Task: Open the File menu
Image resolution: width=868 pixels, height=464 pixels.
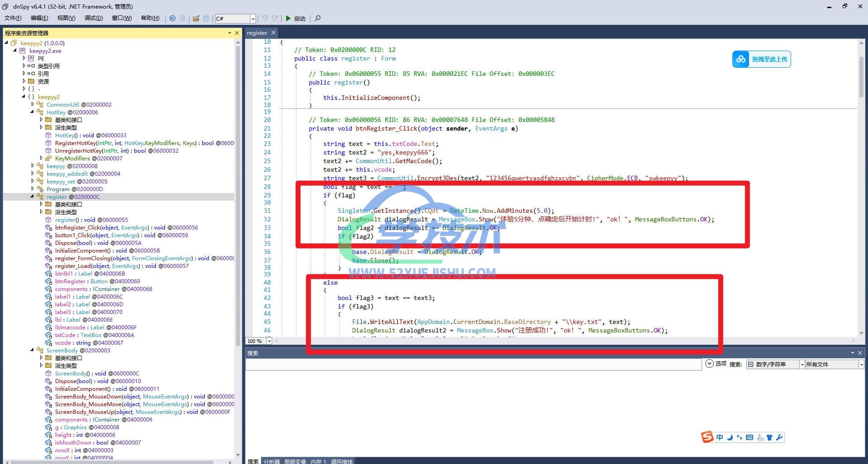Action: tap(13, 18)
